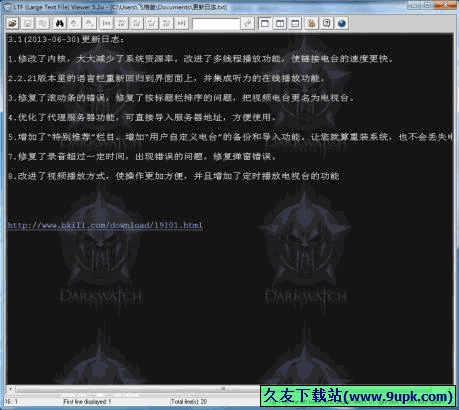Click the heading line '3.1(2013-06-30)更新日志'
Screen dimensions: 459x410
66,39
